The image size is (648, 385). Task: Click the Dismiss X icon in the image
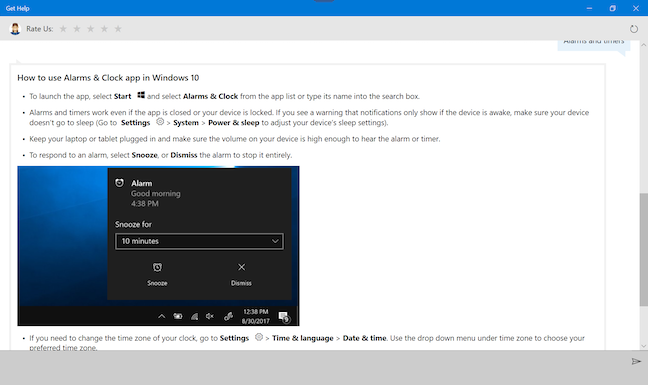tap(241, 267)
